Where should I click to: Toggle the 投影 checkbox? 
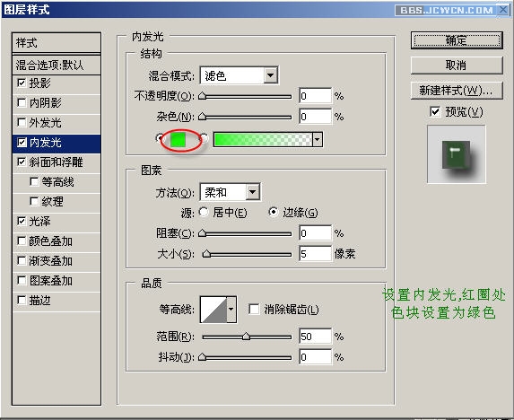coord(22,83)
